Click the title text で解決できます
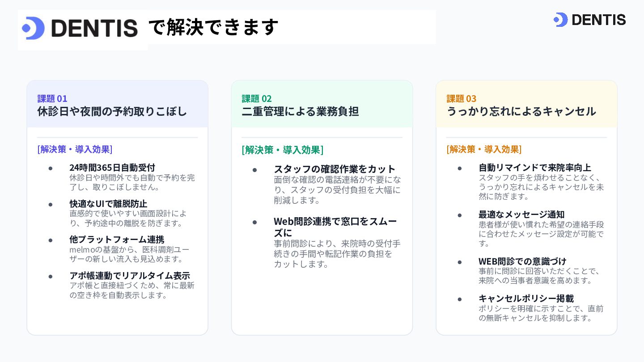The image size is (644, 362). 214,27
